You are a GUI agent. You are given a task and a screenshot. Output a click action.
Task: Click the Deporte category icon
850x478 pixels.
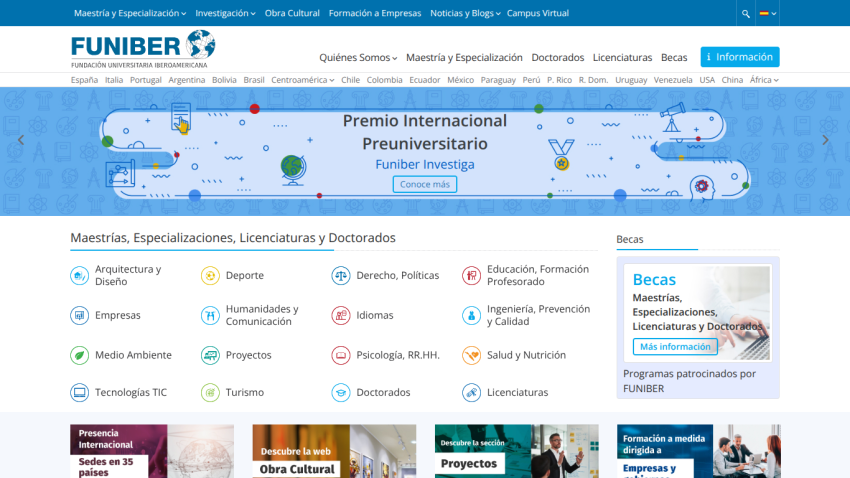tap(210, 275)
